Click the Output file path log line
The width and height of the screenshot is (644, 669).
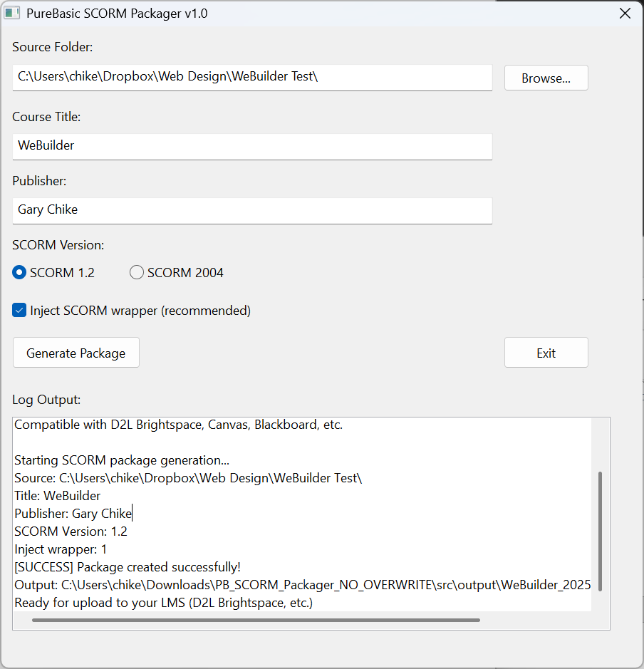(302, 585)
